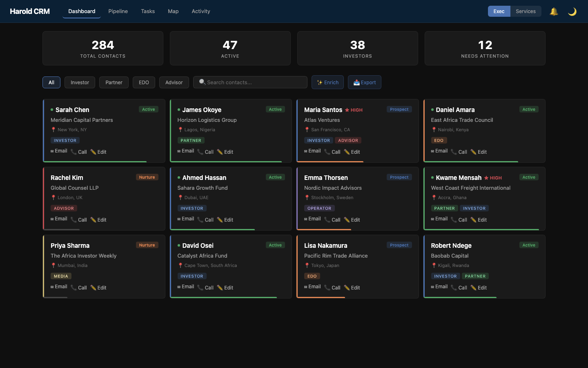This screenshot has height=368, width=588.
Task: Switch to Services mode
Action: (x=526, y=11)
